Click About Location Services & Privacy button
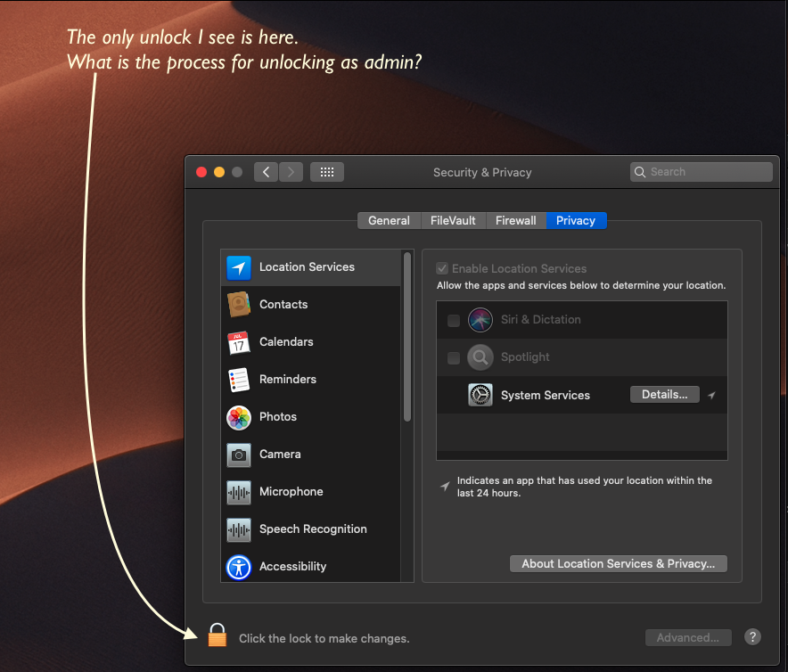This screenshot has height=672, width=788. click(618, 563)
